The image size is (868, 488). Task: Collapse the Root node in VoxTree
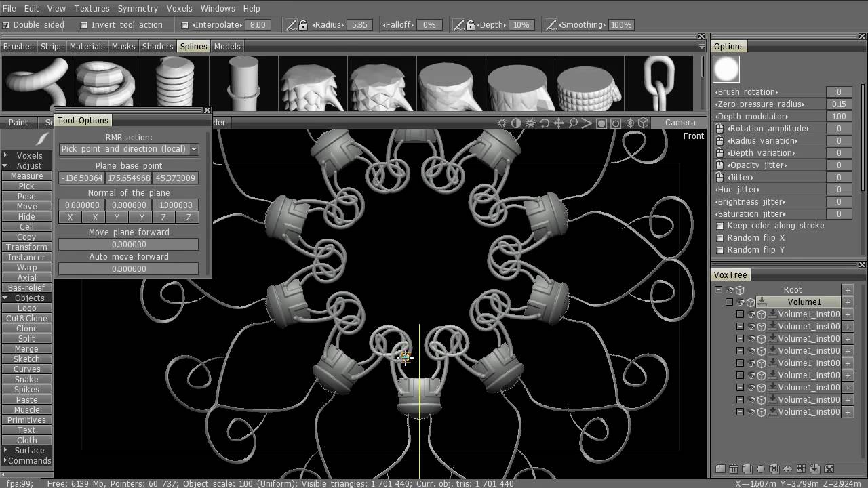[x=719, y=290]
